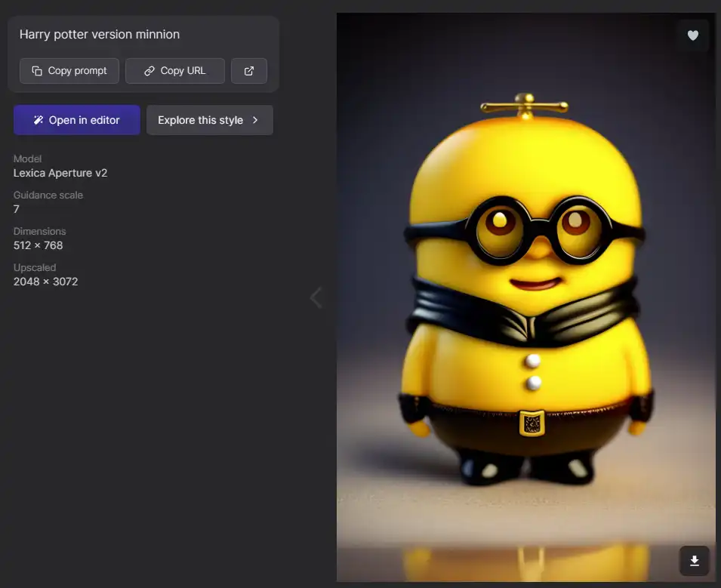Click the Guidance scale value 7
The width and height of the screenshot is (721, 588).
[x=17, y=209]
